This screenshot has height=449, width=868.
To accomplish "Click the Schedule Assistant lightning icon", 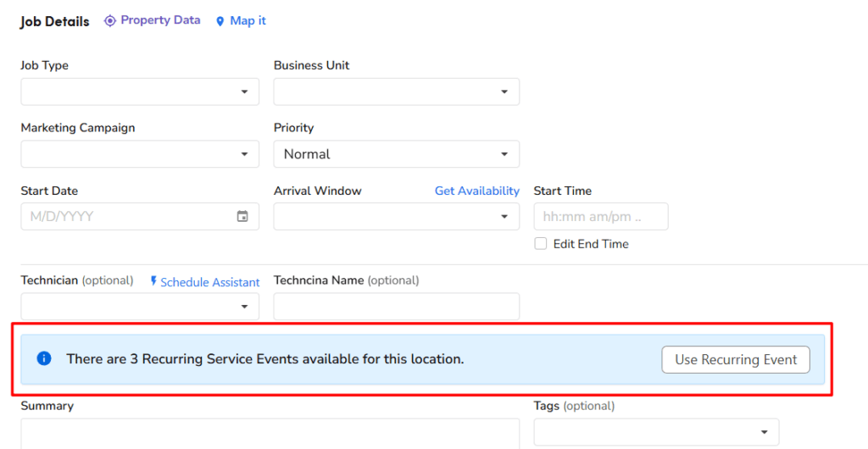I will click(x=153, y=281).
